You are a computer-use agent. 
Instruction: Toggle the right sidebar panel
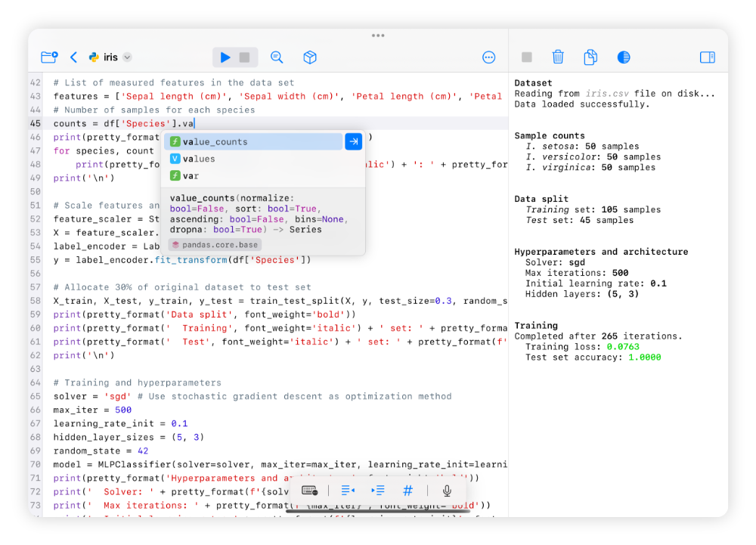point(708,57)
